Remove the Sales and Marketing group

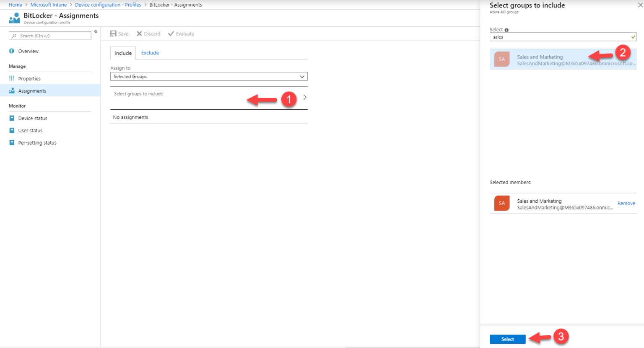pos(626,203)
